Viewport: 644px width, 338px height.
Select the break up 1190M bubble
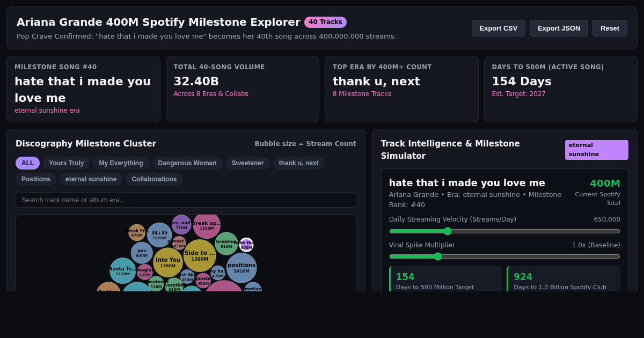click(x=207, y=225)
